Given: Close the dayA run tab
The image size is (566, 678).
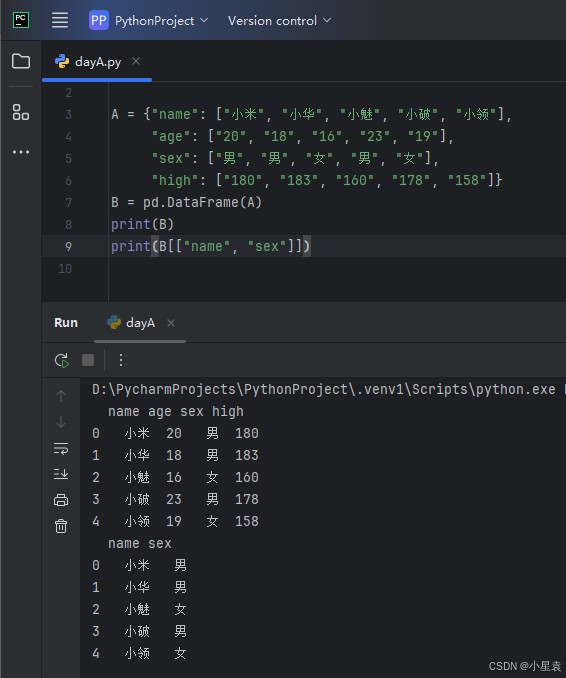Looking at the screenshot, I should pyautogui.click(x=171, y=323).
